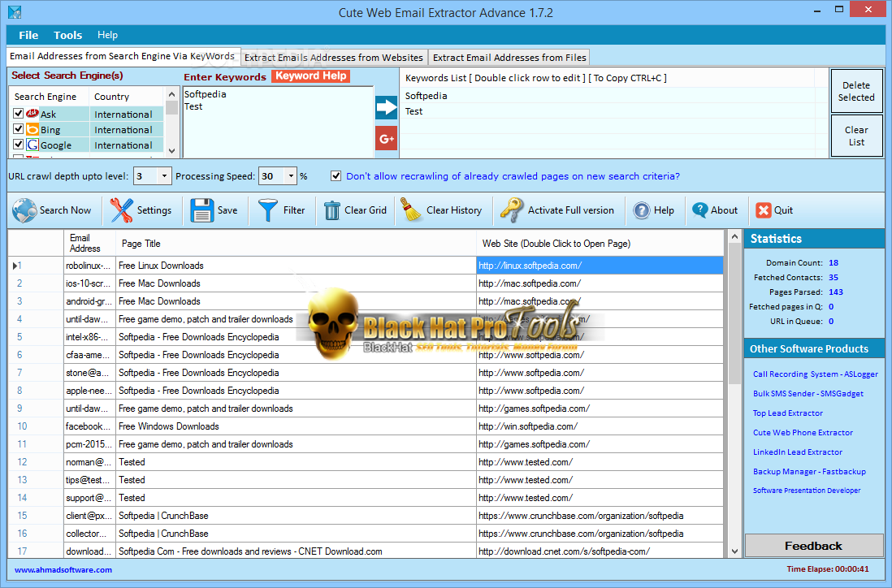Viewport: 892px width, 588px height.
Task: Click the Page Title column header
Action: click(296, 243)
